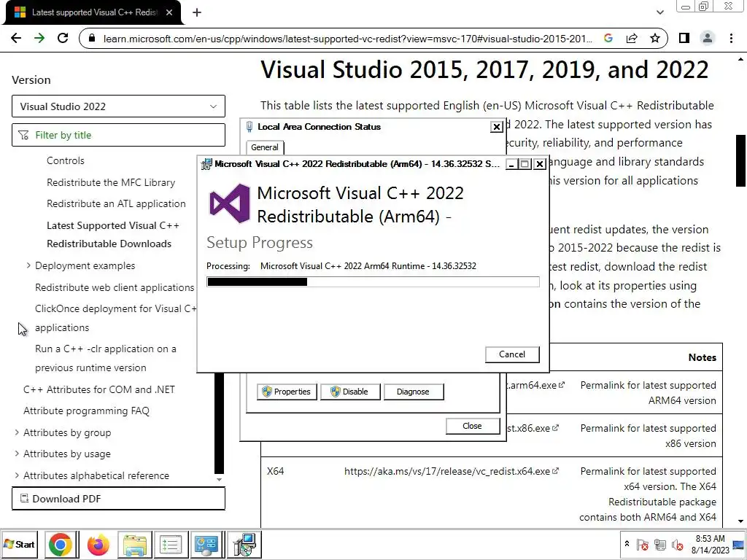Reload the page with the refresh icon
The height and width of the screenshot is (560, 747).
pyautogui.click(x=63, y=38)
